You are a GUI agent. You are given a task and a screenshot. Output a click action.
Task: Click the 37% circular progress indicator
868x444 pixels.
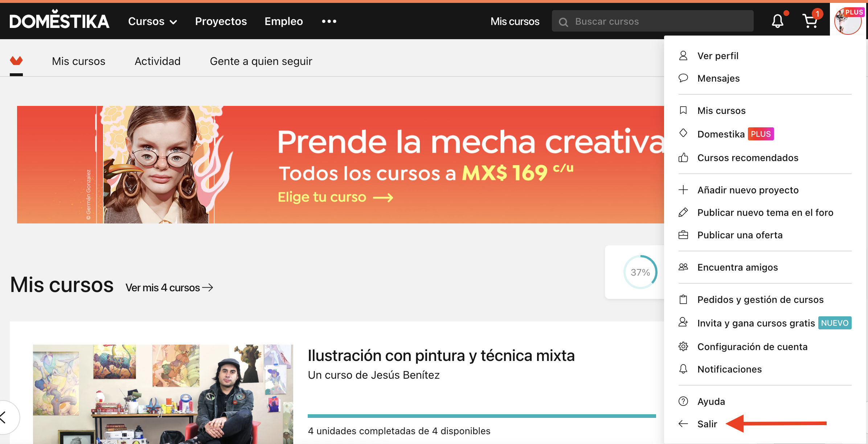point(640,272)
